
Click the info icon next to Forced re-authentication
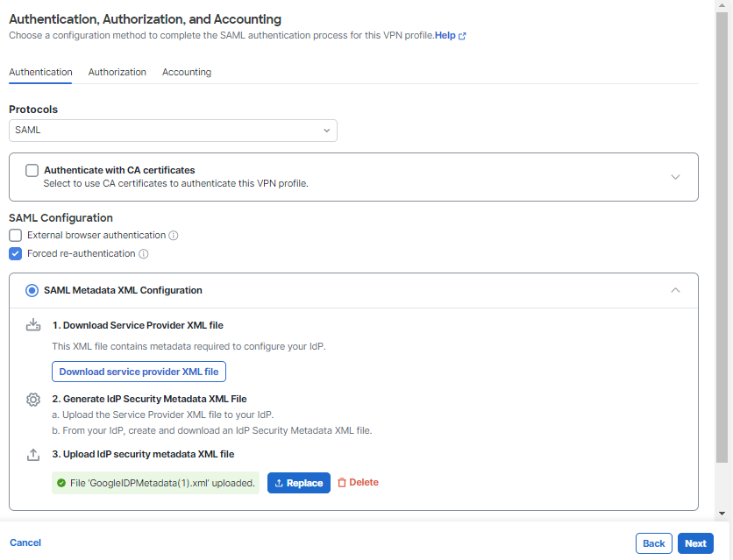point(144,253)
